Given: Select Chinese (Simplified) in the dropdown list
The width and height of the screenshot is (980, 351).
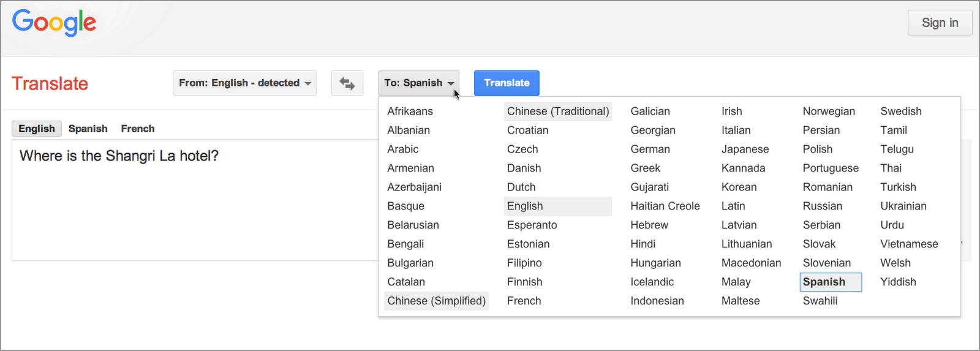Looking at the screenshot, I should tap(436, 301).
